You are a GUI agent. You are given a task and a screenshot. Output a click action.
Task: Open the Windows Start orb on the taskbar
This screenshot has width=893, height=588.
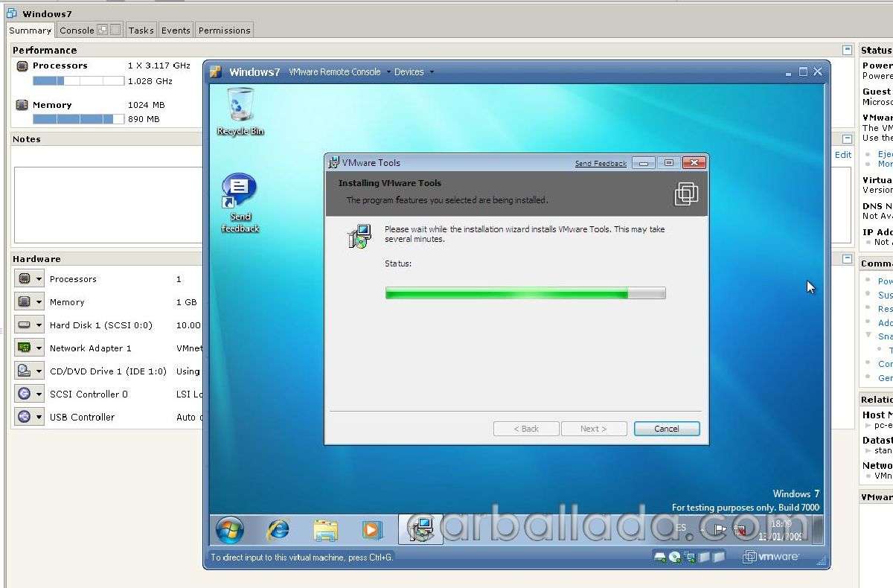coord(228,530)
